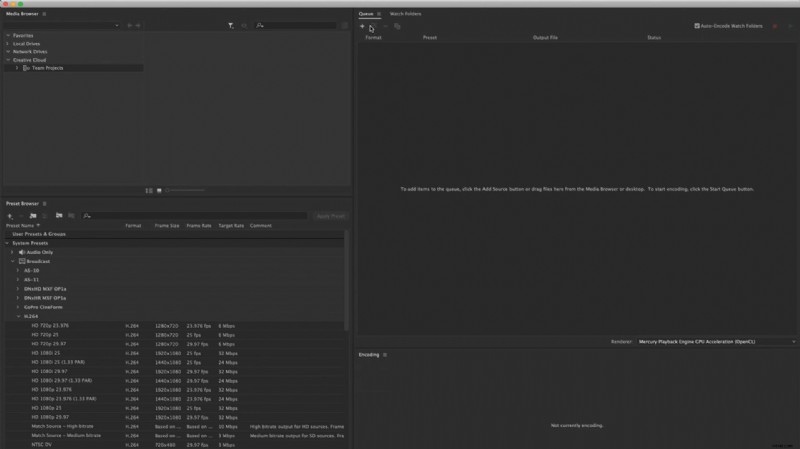800x449 pixels.
Task: Switch Media Browser to thumbnail view icon
Action: point(157,190)
